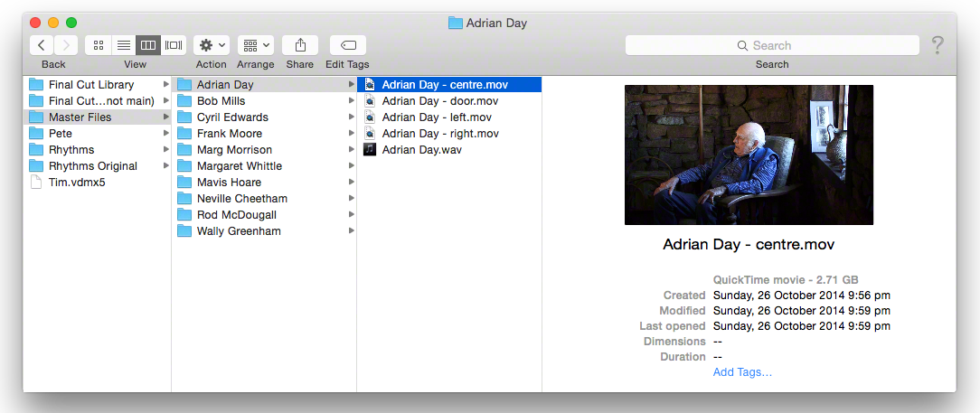
Task: Click the Edit Tags icon
Action: [x=348, y=45]
